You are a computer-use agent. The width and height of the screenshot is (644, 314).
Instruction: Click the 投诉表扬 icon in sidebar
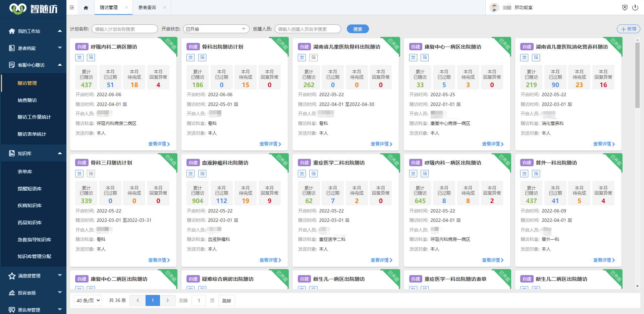coord(12,293)
